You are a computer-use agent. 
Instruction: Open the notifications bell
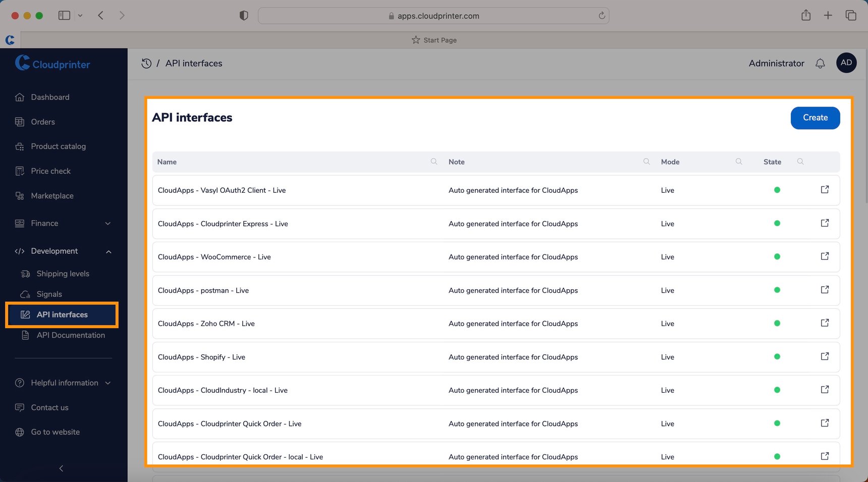pos(820,63)
